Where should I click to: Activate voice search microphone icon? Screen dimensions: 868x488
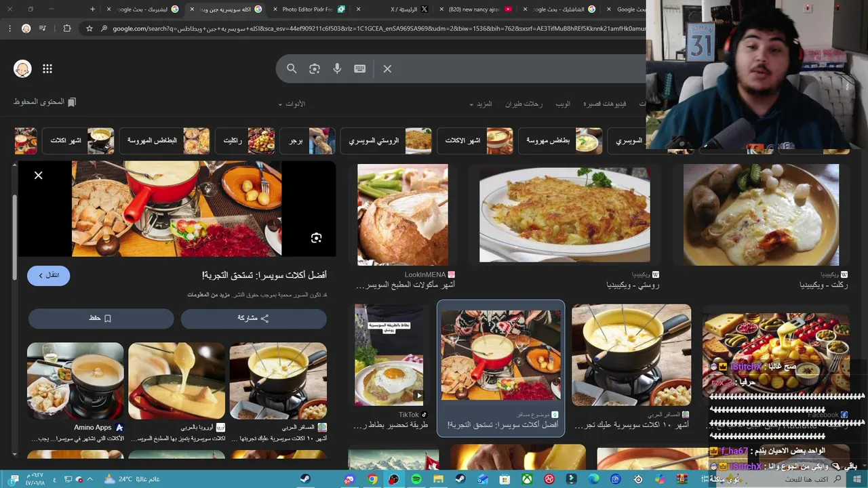pos(337,68)
